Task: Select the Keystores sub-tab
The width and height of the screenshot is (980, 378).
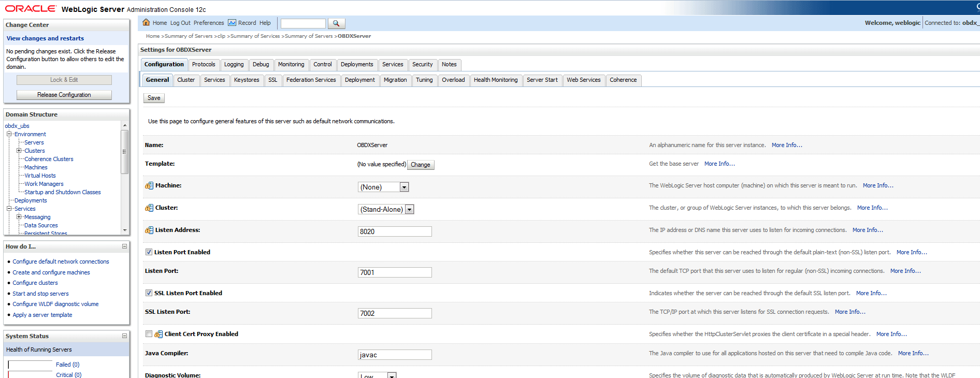Action: click(247, 80)
